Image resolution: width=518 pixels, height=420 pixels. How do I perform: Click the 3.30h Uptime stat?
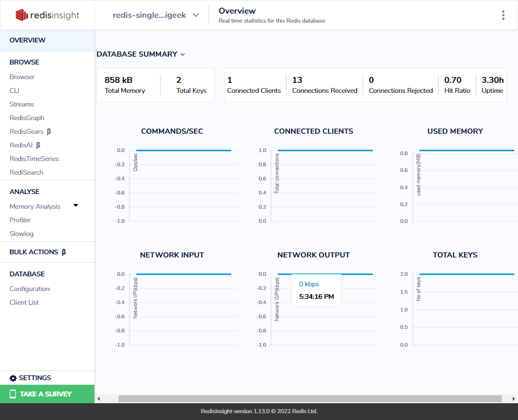tap(492, 85)
